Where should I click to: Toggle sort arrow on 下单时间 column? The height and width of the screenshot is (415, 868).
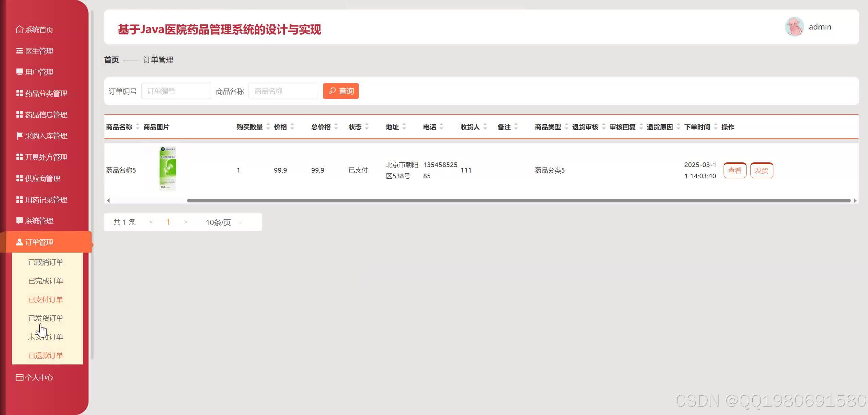coord(715,127)
